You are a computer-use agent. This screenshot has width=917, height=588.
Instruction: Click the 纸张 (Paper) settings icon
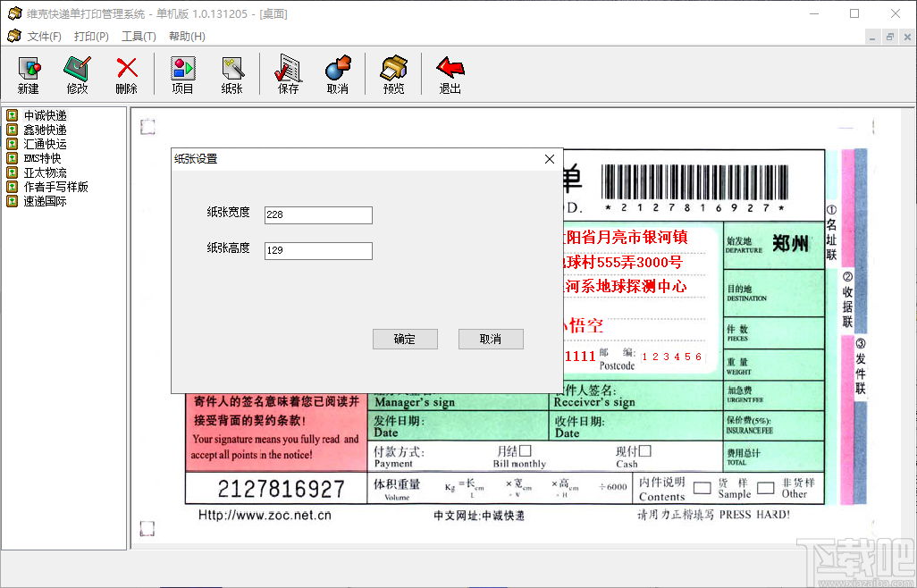coord(232,73)
